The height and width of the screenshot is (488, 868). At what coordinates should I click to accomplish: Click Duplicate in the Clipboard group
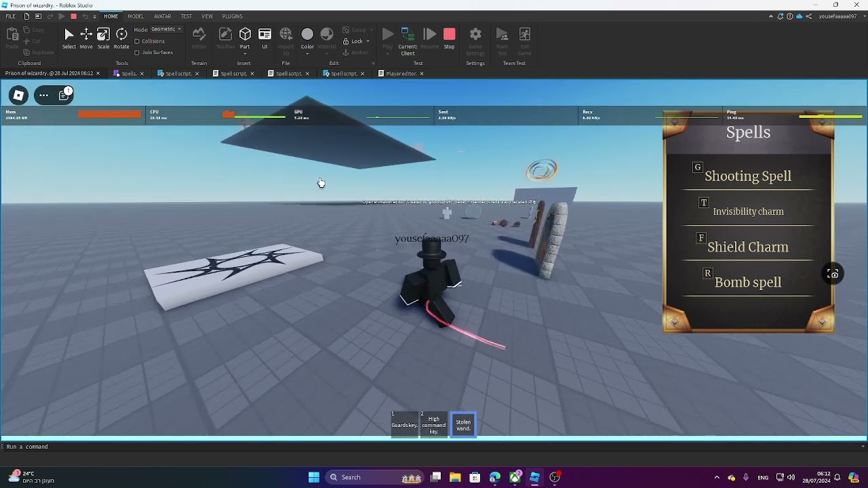(x=38, y=52)
